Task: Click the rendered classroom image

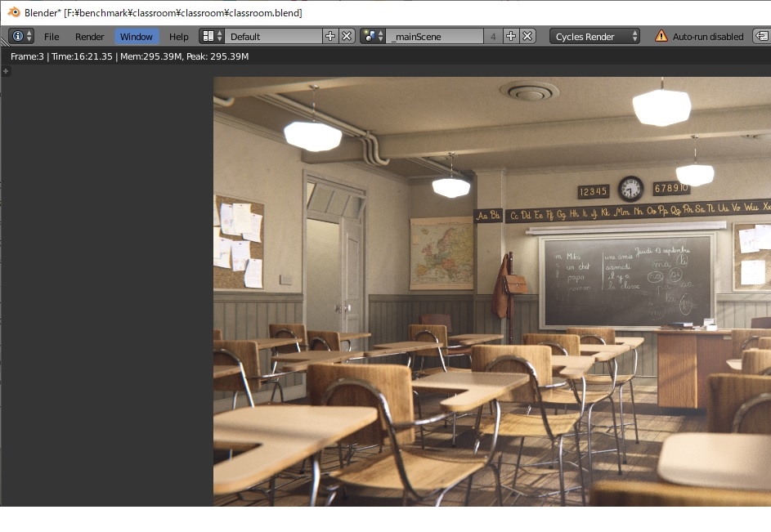Action: (x=491, y=291)
